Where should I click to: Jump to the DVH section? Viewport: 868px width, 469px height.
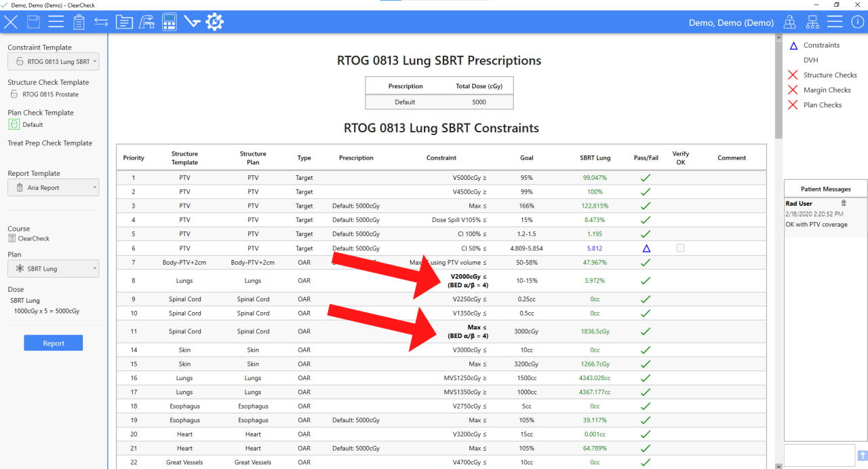coord(810,60)
